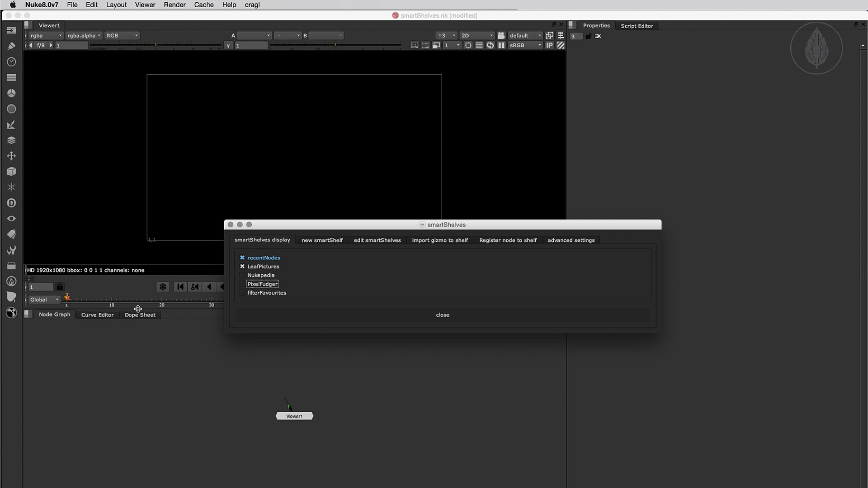Open the Global frame range dropdown
Viewport: 868px width, 488px height.
(x=44, y=300)
